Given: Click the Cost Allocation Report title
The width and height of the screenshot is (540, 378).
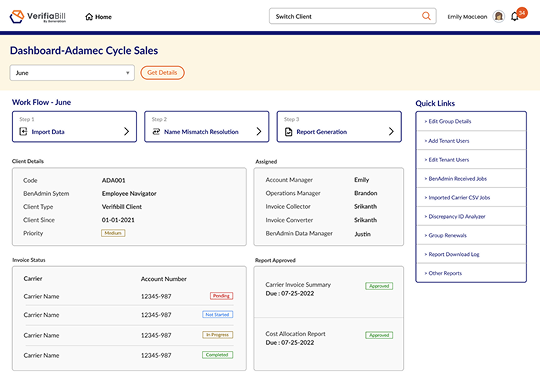Looking at the screenshot, I should pyautogui.click(x=295, y=334).
